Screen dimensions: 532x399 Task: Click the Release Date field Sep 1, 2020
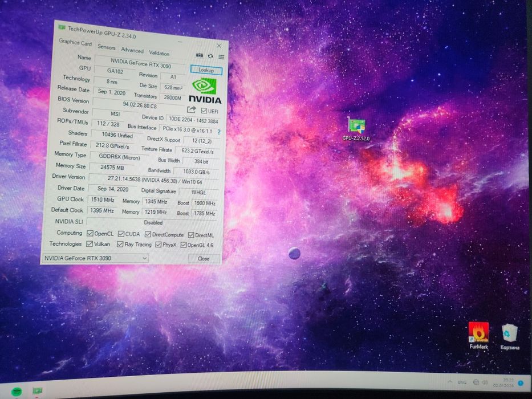tap(111, 92)
